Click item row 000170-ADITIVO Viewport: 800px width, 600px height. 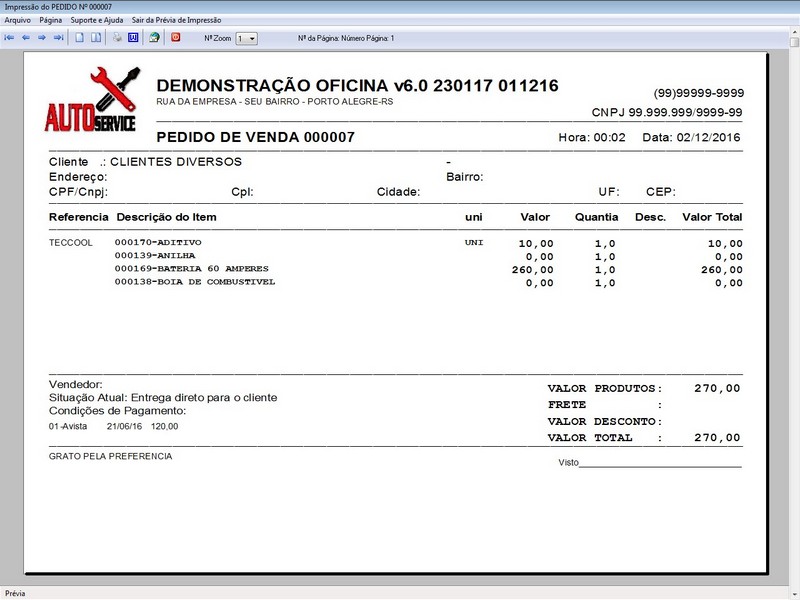[x=158, y=242]
